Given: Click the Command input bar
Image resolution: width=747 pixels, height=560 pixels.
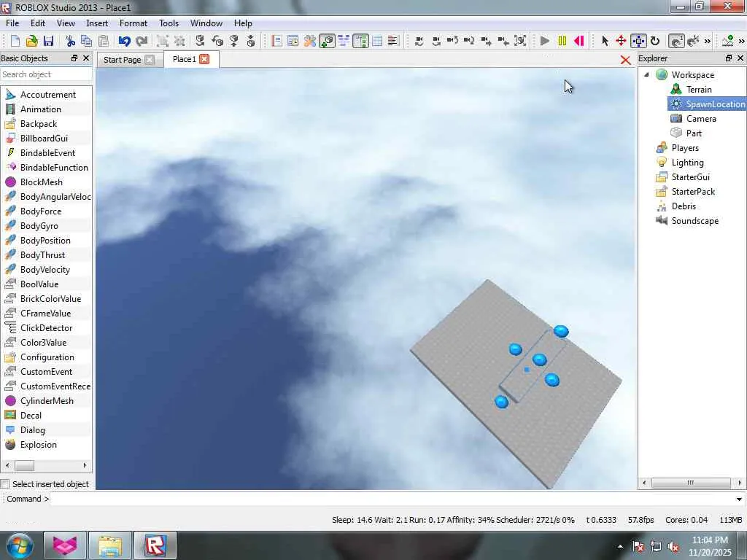Looking at the screenshot, I should click(x=392, y=499).
